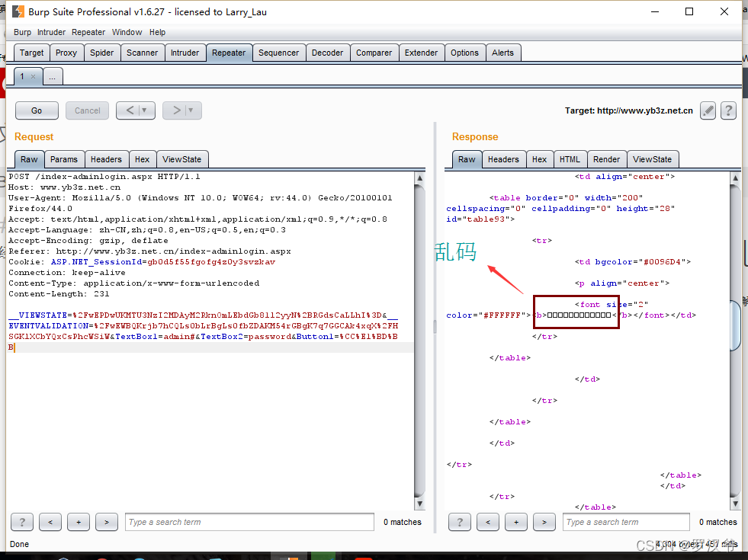Viewport: 748px width, 560px height.
Task: Click the Cancel button
Action: (x=87, y=110)
